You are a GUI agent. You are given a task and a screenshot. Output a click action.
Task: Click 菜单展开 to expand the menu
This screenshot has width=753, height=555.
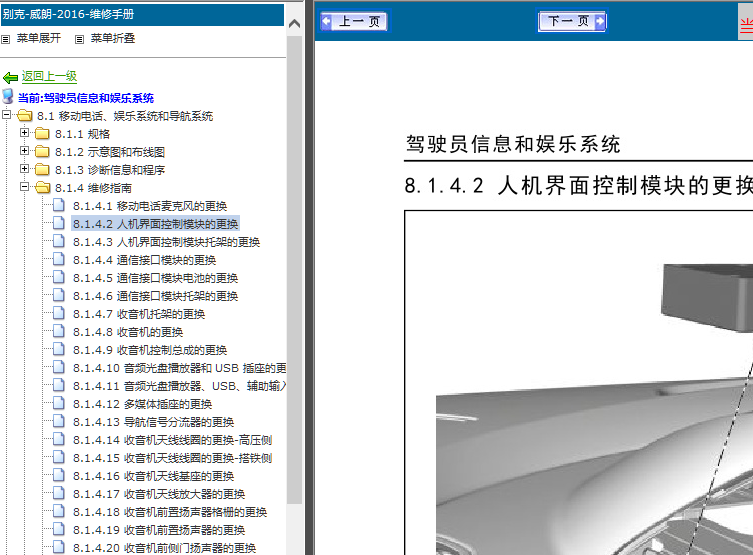tap(39, 38)
